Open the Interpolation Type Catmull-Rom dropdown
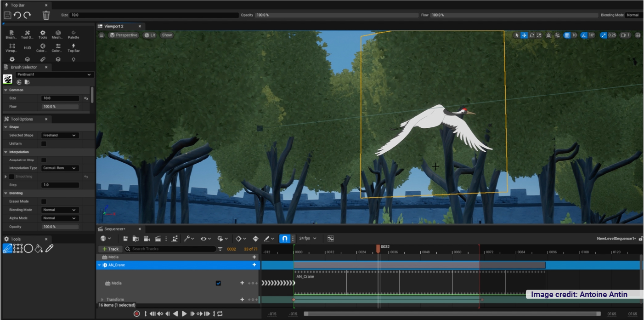 tap(60, 168)
